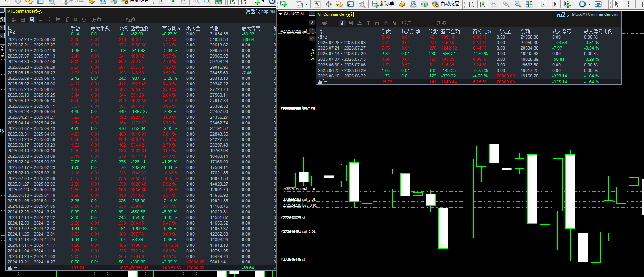Click the zoom out magnifier, right toolbar

pyautogui.click(x=518, y=4)
